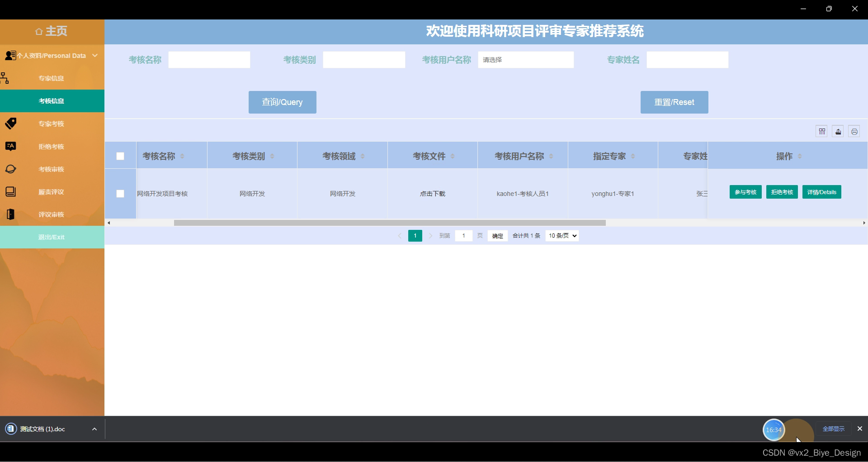868x462 pixels.
Task: Click the 拒绝考核 row button
Action: pyautogui.click(x=782, y=192)
